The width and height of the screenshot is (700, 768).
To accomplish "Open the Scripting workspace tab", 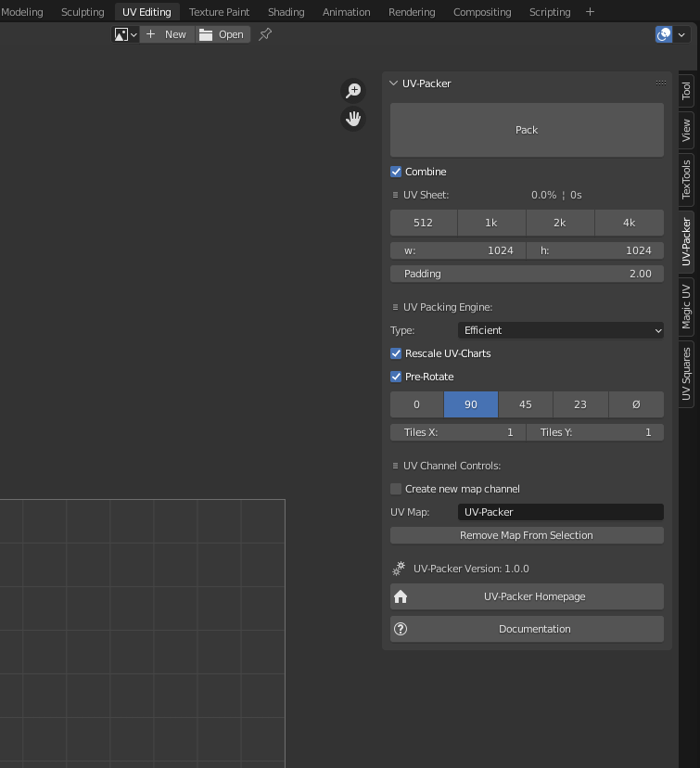I will click(x=550, y=12).
